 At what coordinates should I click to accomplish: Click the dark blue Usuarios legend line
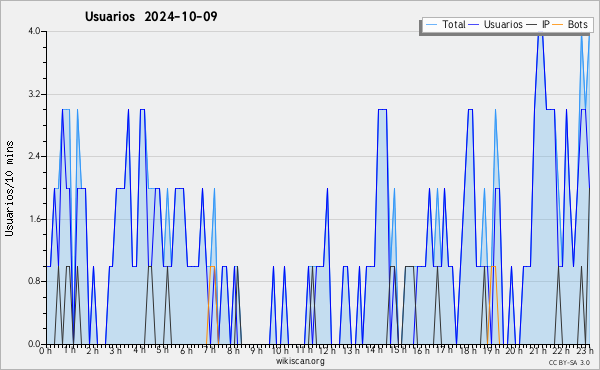point(474,25)
